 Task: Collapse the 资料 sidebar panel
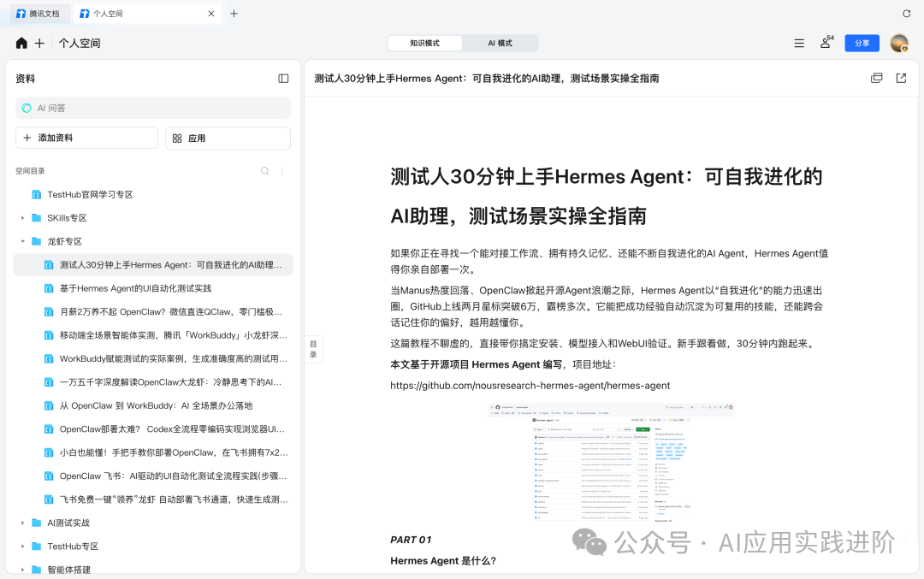pyautogui.click(x=283, y=79)
